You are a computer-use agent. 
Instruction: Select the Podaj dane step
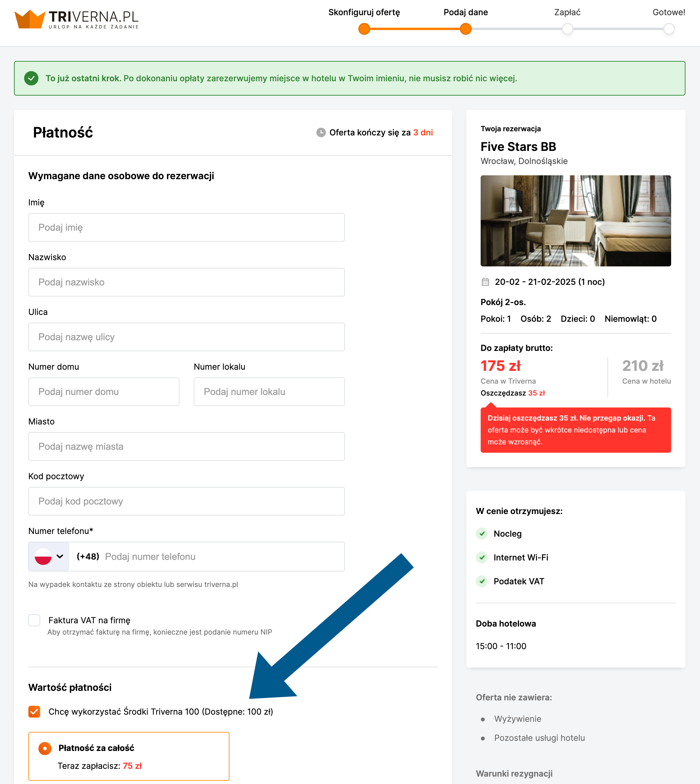click(465, 29)
